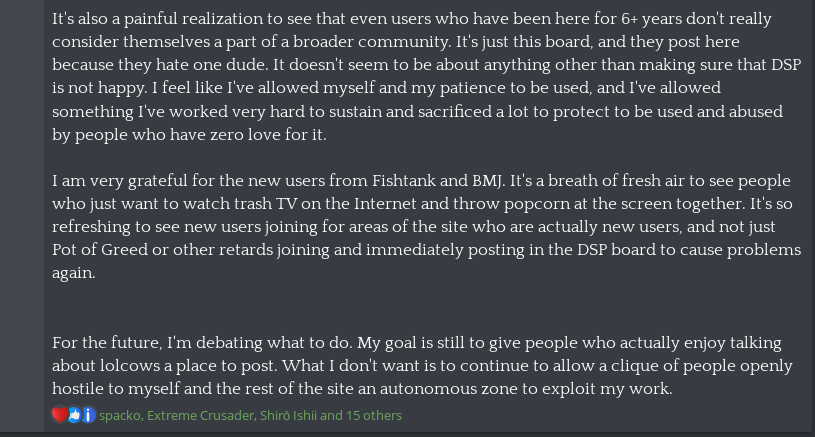Click the blue thumbs-up like icon
Screen dimensions: 815x437
(x=74, y=415)
